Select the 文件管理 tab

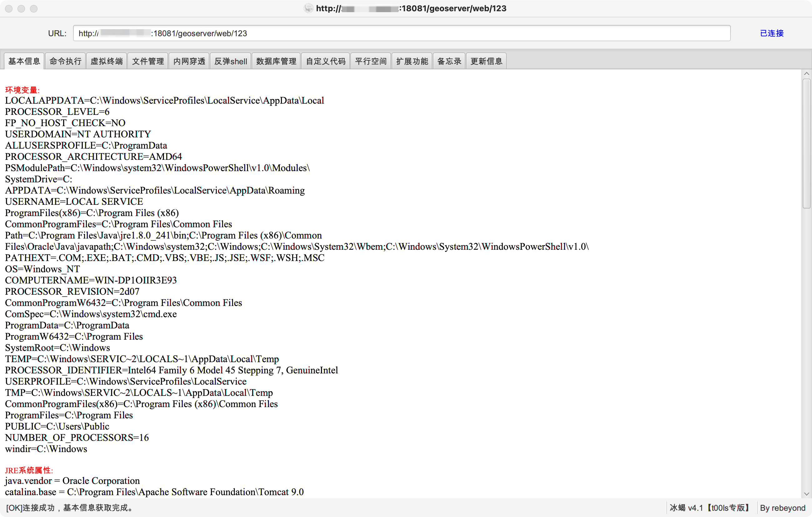[x=148, y=61]
